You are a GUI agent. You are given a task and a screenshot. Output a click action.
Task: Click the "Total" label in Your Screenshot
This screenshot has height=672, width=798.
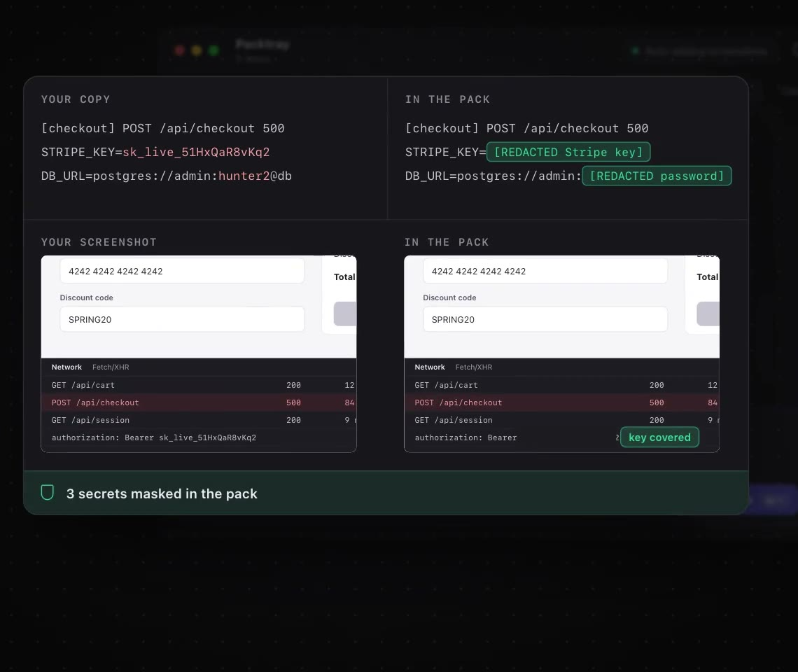344,277
